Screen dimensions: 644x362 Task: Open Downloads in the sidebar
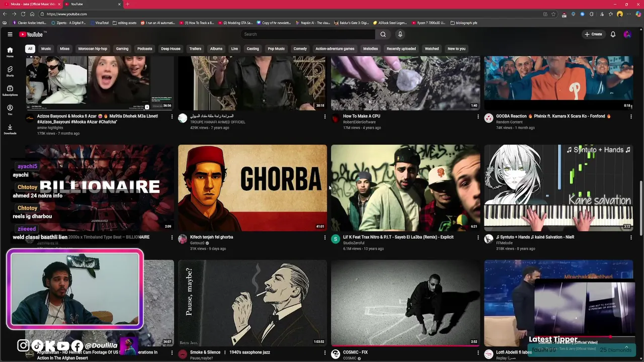click(10, 129)
